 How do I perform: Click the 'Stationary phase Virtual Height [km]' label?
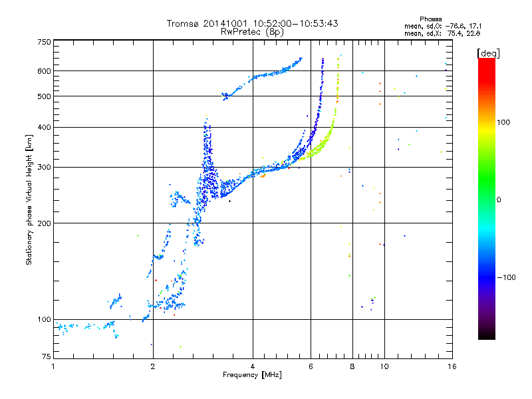pos(29,199)
